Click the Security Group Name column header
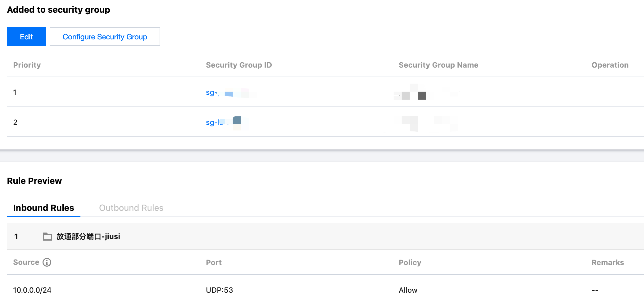The height and width of the screenshot is (302, 644). point(438,65)
